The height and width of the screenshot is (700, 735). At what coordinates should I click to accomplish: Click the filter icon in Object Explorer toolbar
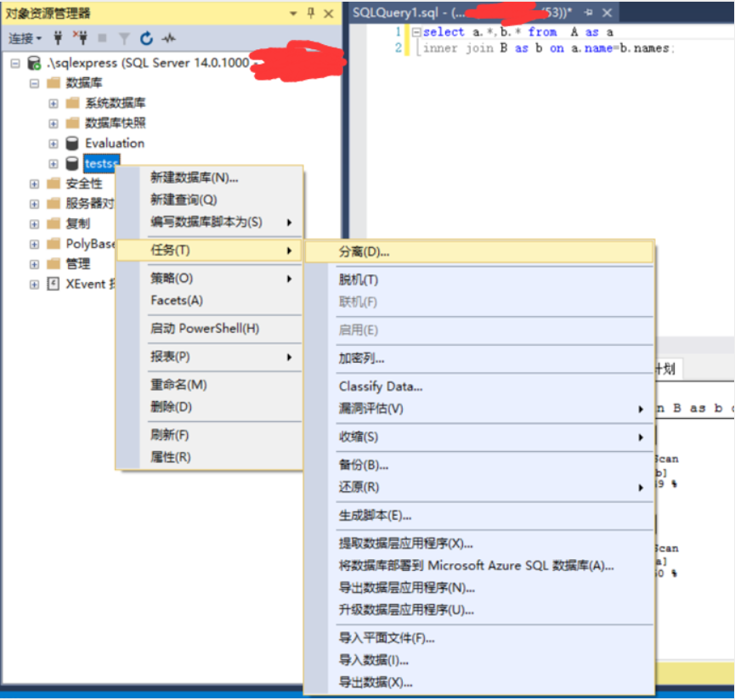(x=124, y=38)
